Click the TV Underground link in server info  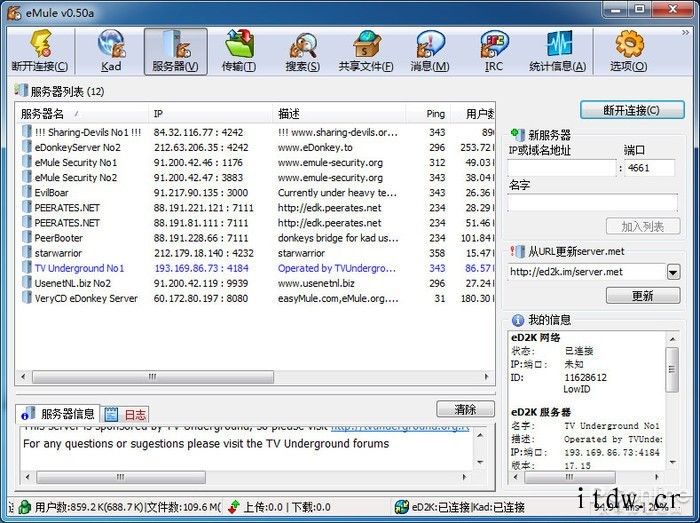click(x=400, y=428)
